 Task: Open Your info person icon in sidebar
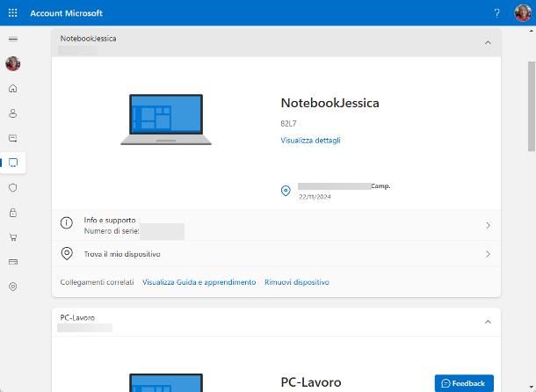click(13, 113)
